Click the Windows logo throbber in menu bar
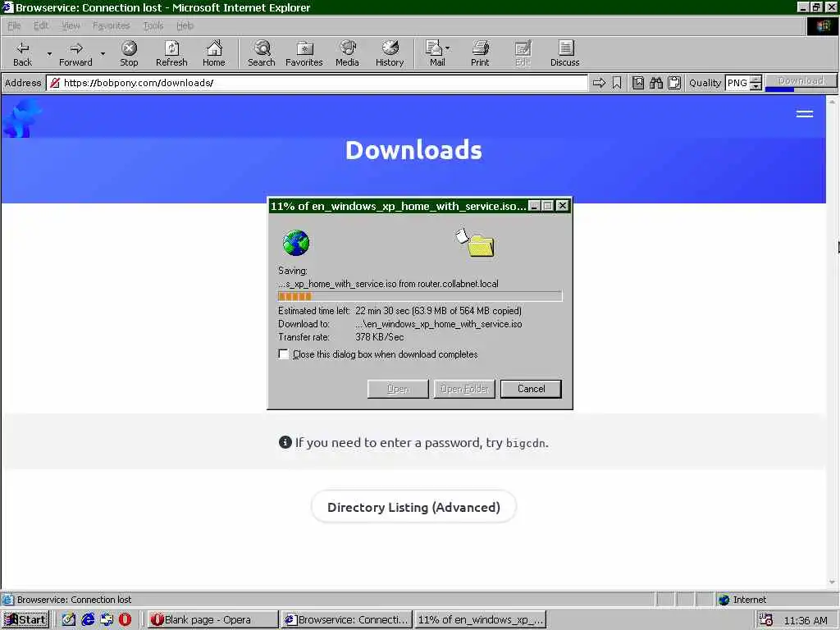The height and width of the screenshot is (630, 840). tap(822, 25)
